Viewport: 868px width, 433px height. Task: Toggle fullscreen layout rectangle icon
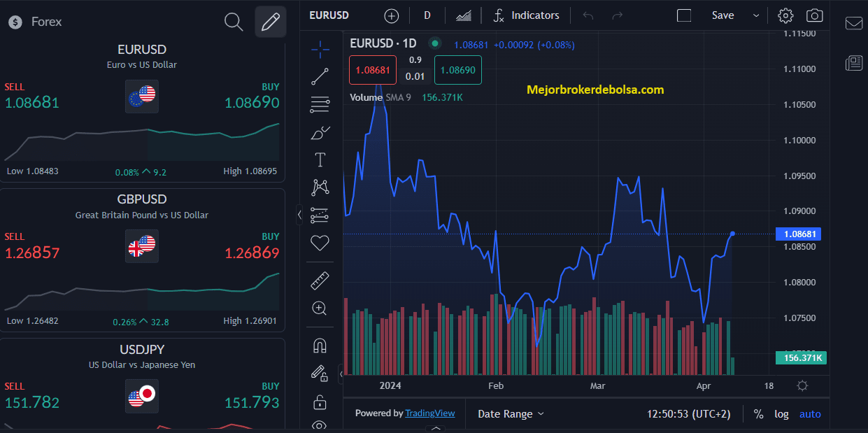click(x=684, y=15)
